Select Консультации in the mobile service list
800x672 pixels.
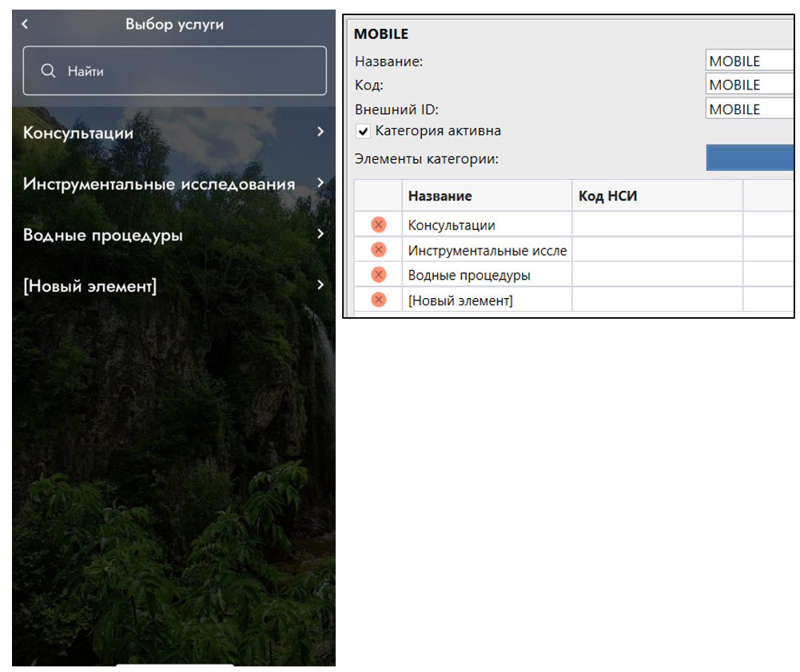click(78, 133)
